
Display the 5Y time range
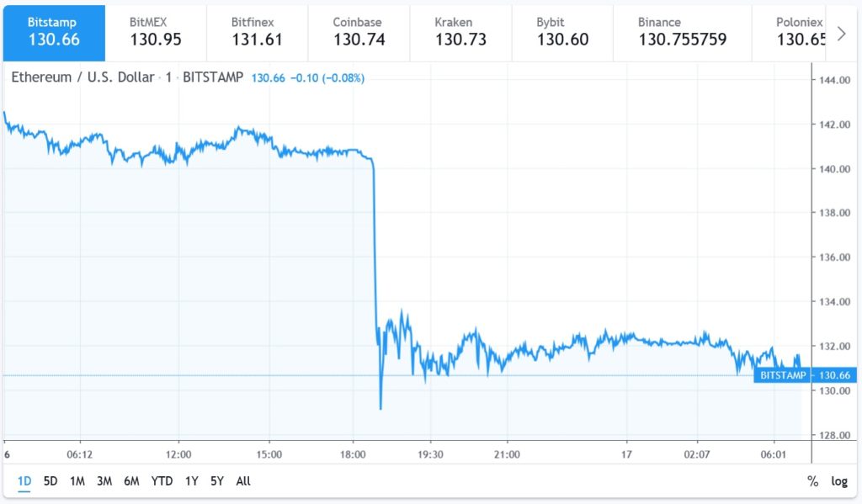217,481
